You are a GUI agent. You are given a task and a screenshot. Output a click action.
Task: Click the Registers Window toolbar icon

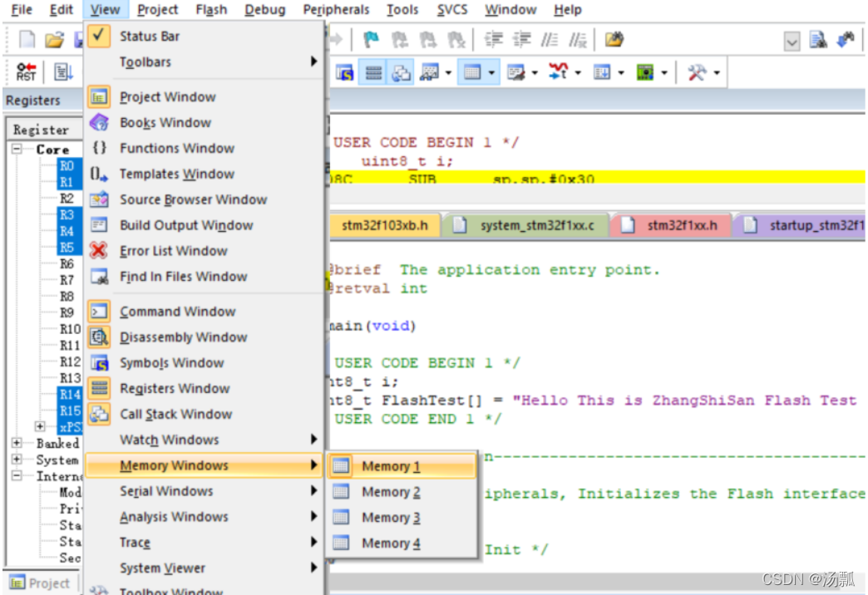click(373, 72)
